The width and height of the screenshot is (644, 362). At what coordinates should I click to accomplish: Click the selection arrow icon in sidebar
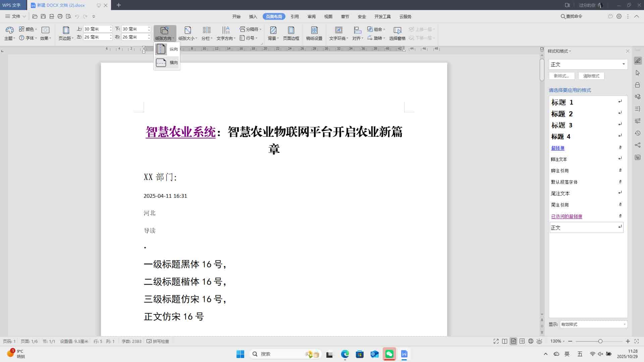point(638,73)
